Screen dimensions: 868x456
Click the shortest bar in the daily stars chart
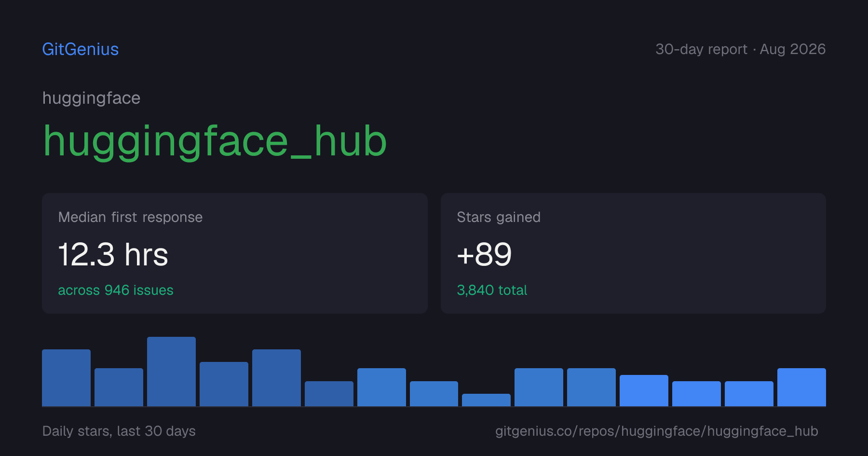(x=486, y=400)
